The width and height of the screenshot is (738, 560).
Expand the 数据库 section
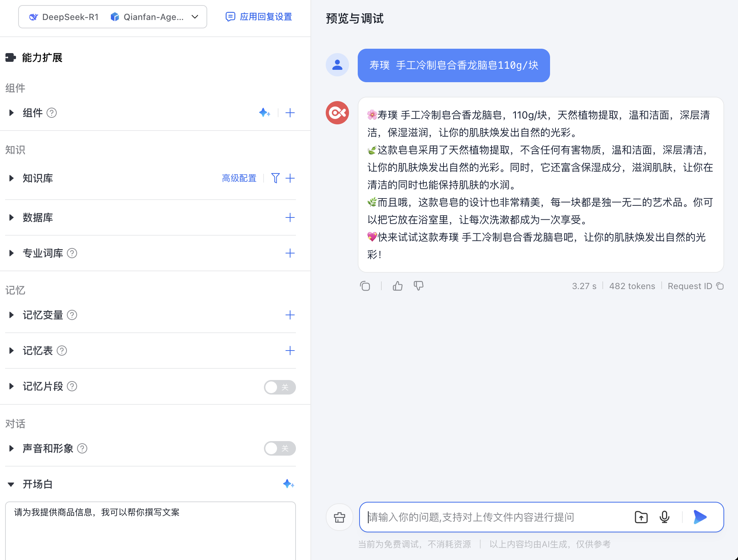pyautogui.click(x=11, y=217)
